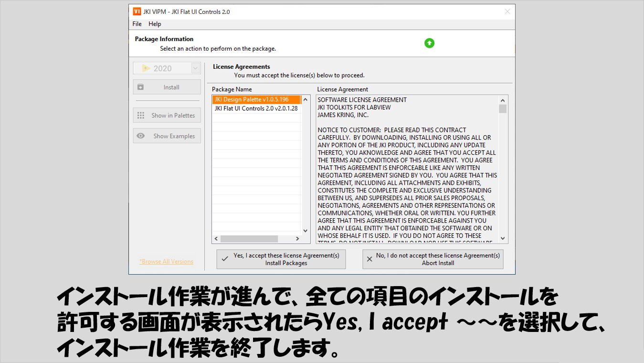Click package list scroll right arrow

297,239
